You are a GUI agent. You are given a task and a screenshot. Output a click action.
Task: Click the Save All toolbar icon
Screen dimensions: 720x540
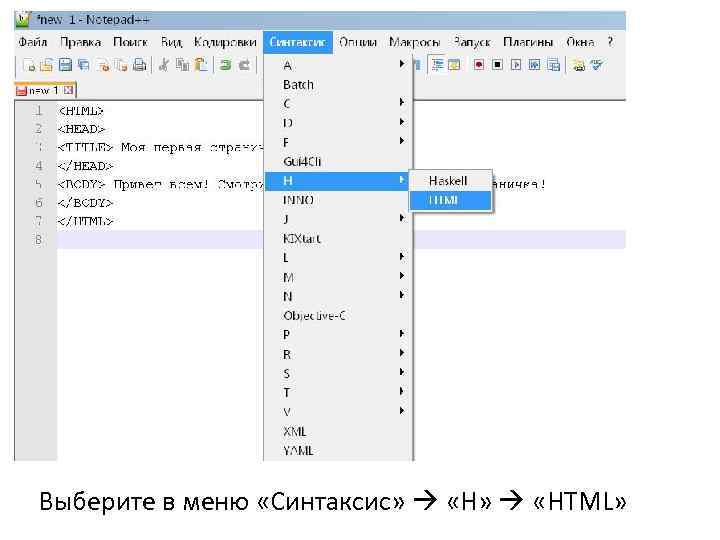(x=84, y=65)
